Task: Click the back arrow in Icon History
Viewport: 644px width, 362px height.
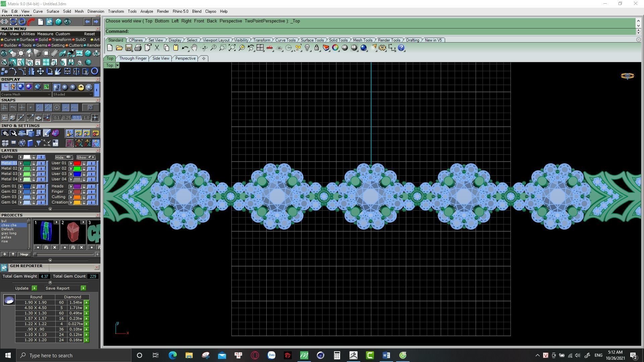Action: pos(87,22)
